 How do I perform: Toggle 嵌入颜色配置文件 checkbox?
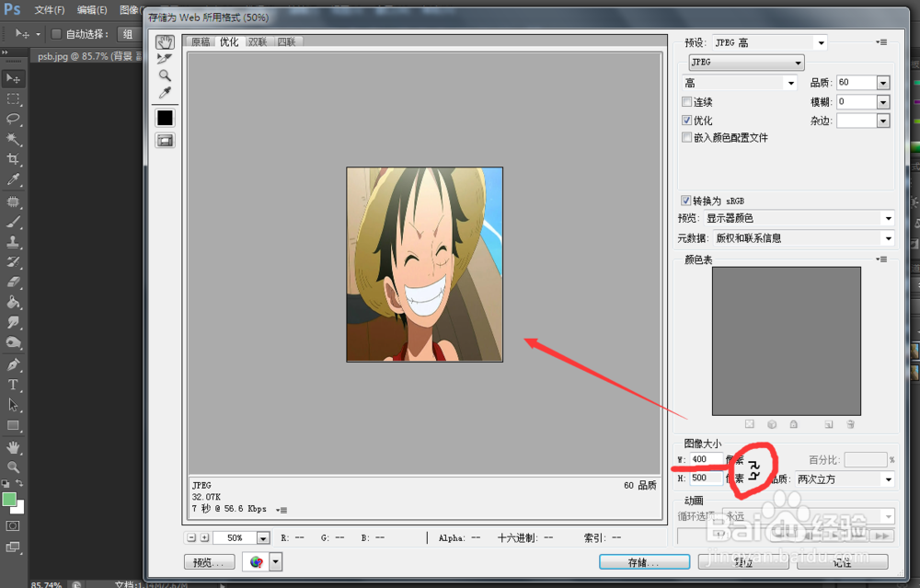coord(686,137)
